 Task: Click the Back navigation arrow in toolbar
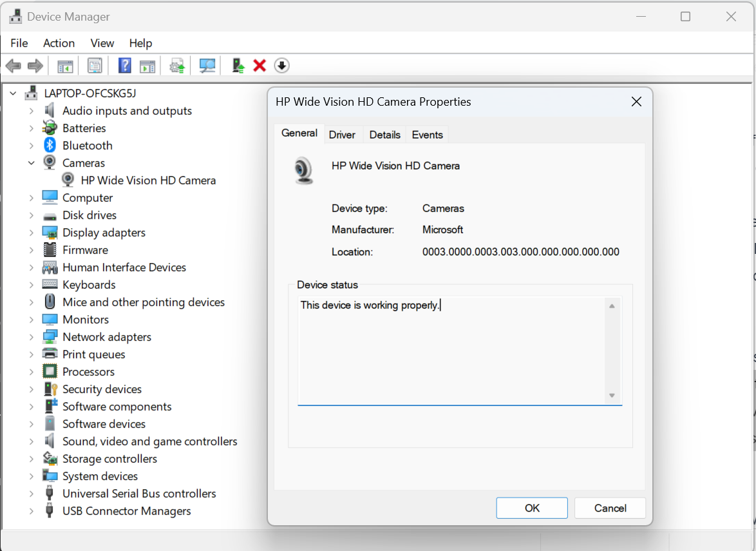point(13,65)
